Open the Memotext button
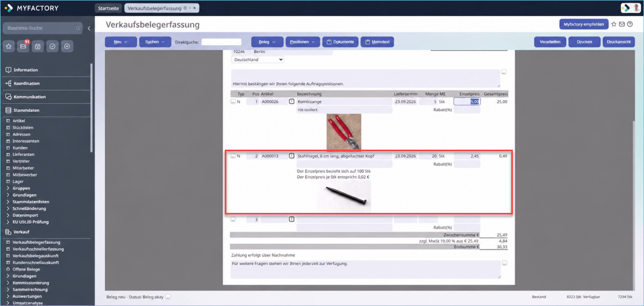This screenshot has width=644, height=306. [x=377, y=42]
